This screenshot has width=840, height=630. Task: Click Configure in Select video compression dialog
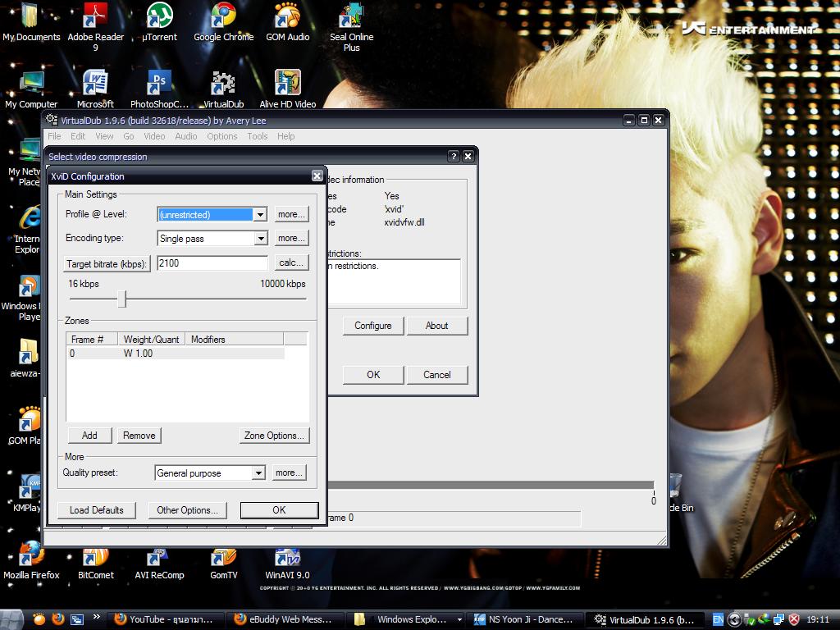pos(373,326)
